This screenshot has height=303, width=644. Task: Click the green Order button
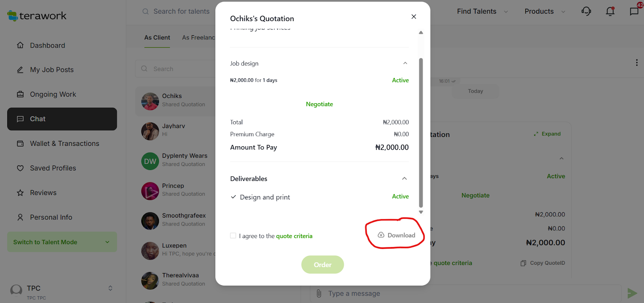(322, 265)
